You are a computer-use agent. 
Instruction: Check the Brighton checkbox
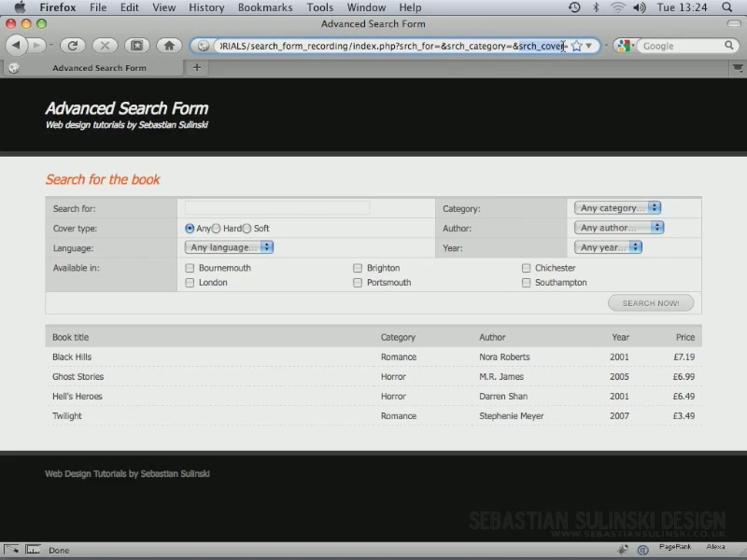pyautogui.click(x=358, y=268)
